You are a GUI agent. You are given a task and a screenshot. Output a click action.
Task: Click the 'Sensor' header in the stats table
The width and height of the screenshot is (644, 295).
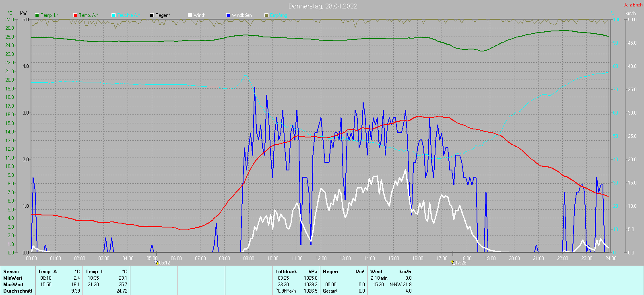click(11, 272)
